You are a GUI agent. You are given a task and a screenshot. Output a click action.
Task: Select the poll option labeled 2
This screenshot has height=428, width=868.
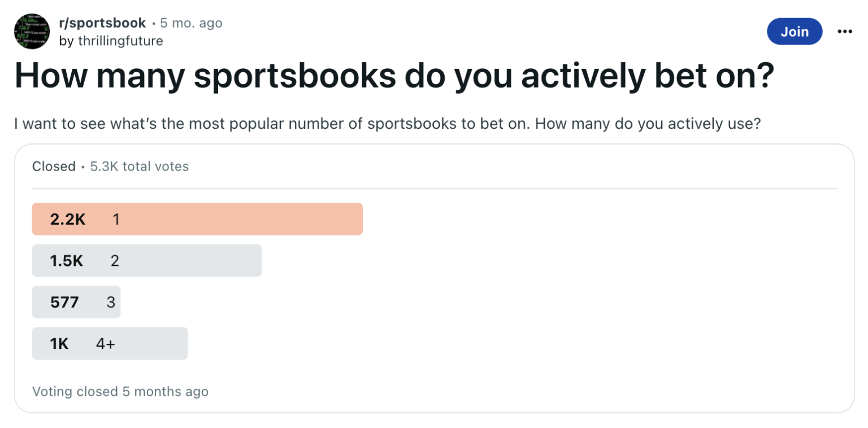click(147, 260)
